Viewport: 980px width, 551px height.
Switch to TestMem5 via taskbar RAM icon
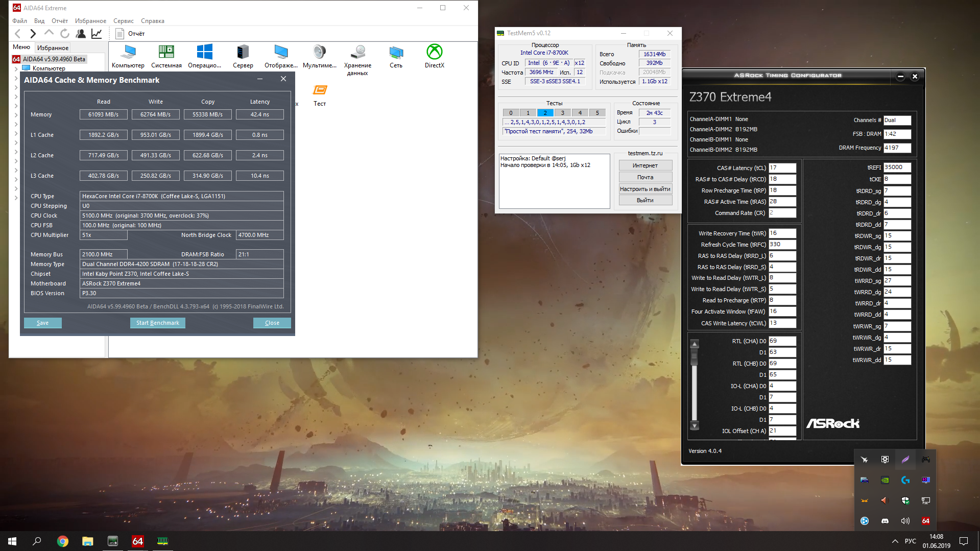(162, 541)
